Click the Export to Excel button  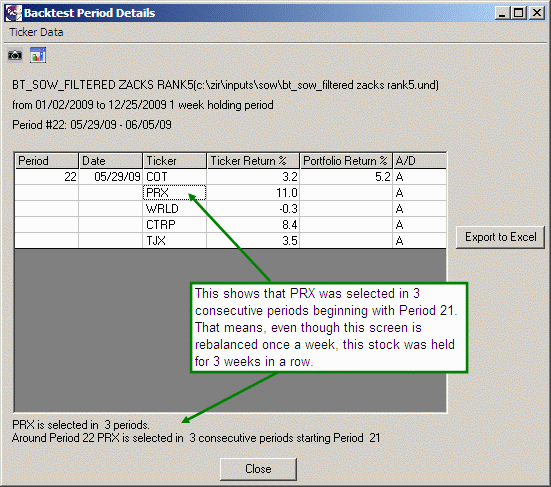(x=500, y=237)
